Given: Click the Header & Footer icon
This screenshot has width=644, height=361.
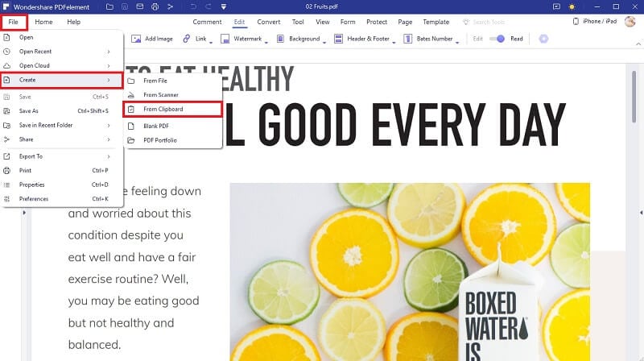Looking at the screenshot, I should click(338, 39).
